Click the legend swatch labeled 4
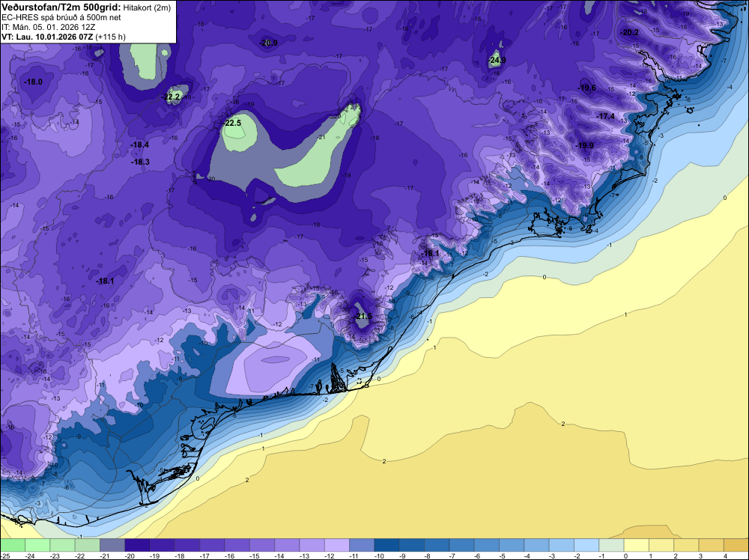 (x=736, y=545)
